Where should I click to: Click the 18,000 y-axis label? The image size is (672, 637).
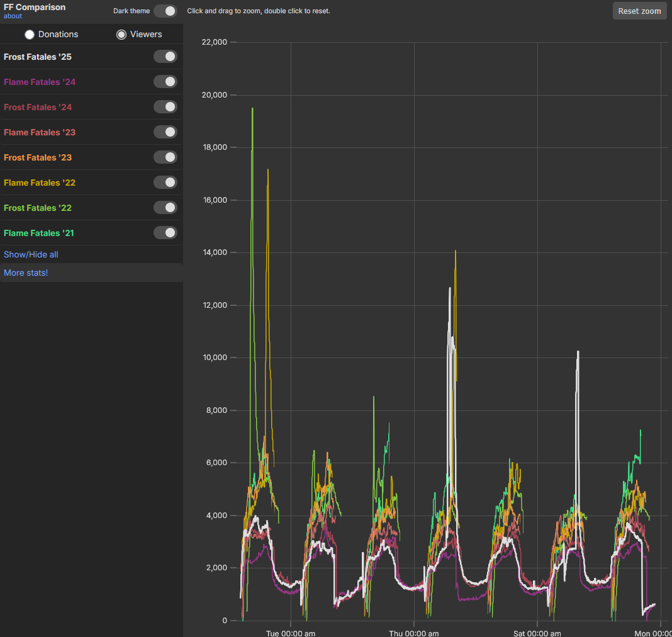pos(215,147)
